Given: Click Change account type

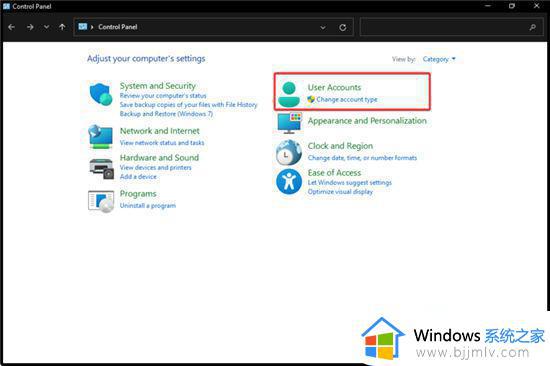Looking at the screenshot, I should (347, 99).
